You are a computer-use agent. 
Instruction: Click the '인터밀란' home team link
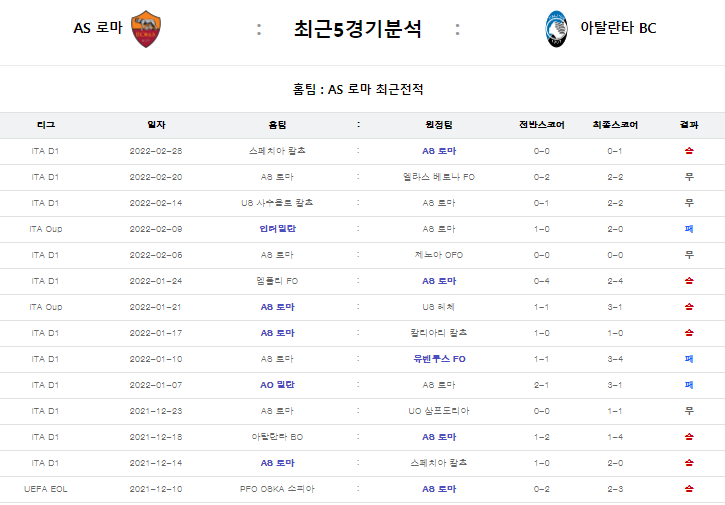[277, 228]
